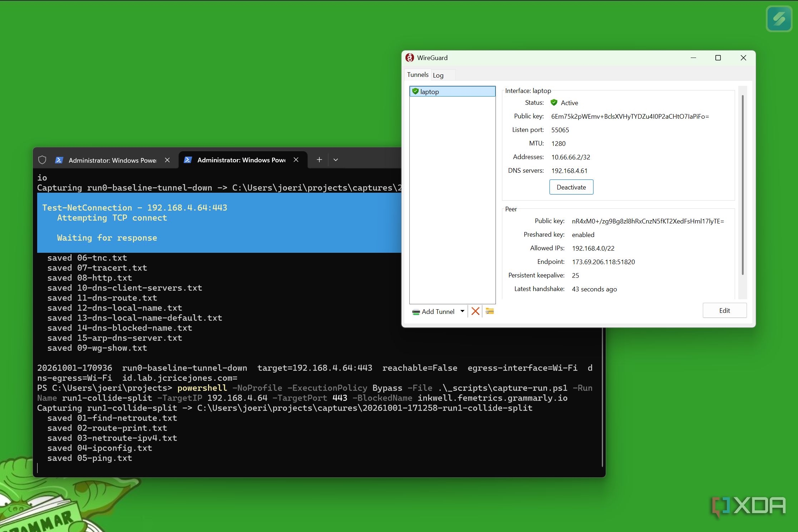Image resolution: width=798 pixels, height=532 pixels.
Task: Click the first tab's PowerShell icon
Action: (59, 160)
